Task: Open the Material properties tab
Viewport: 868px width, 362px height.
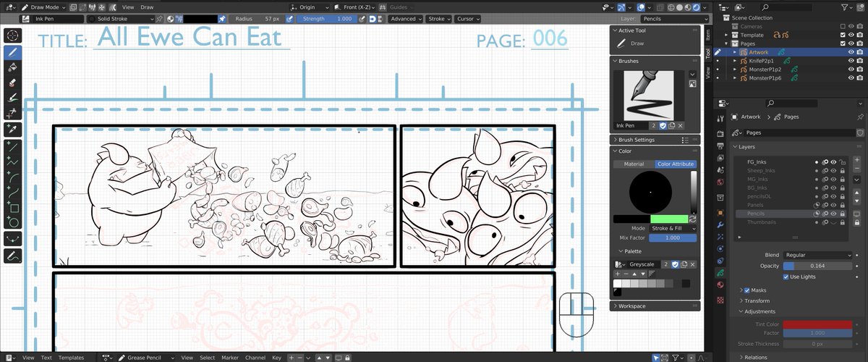Action: (719, 286)
